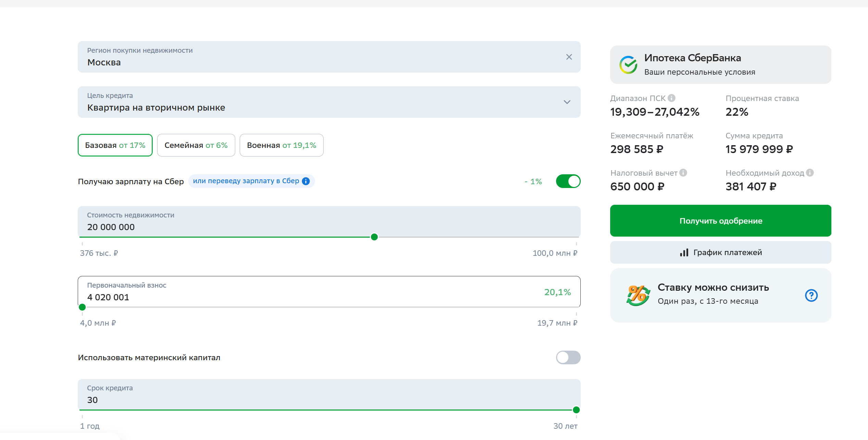Click the info icon beside Налоговый вычет
The width and height of the screenshot is (868, 440).
683,173
